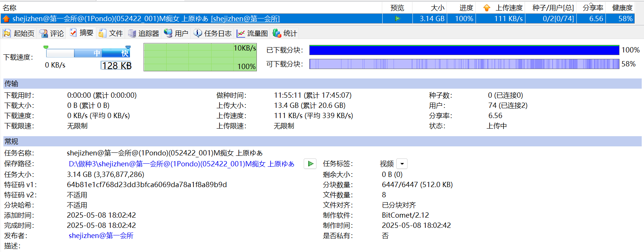Open the save path folder link

[181, 164]
